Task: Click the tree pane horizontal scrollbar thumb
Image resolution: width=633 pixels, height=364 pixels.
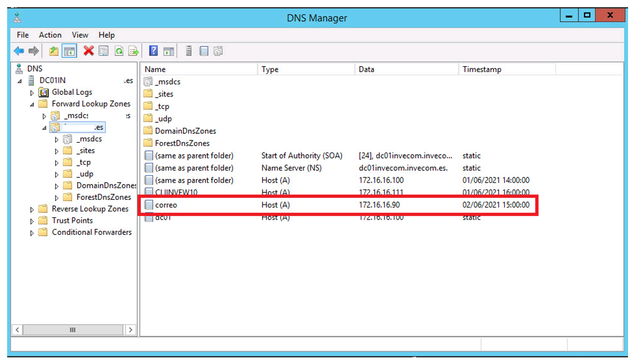Action: coord(73,330)
